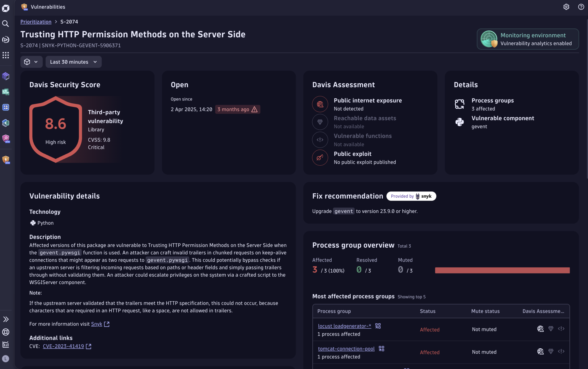Viewport: 588px width, 369px height.
Task: Click the user avatar at the sidebar bottom
Action: (6, 358)
